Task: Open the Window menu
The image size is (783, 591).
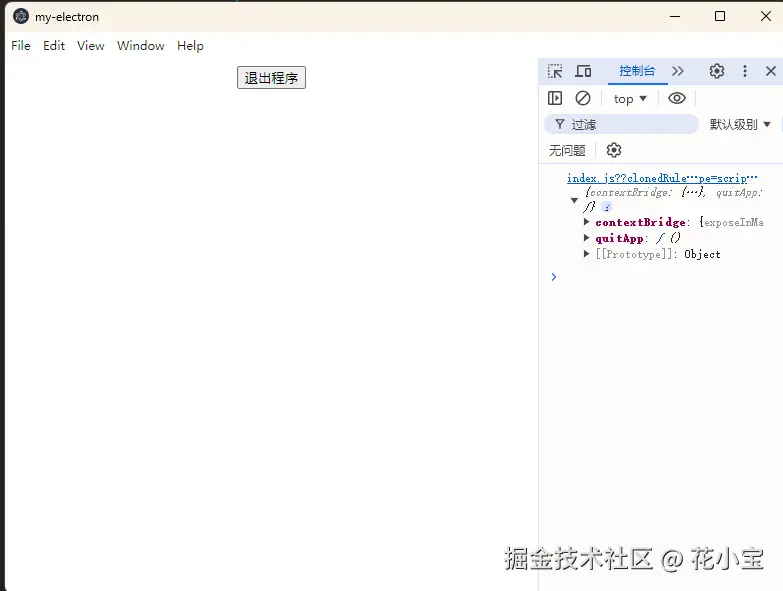Action: [141, 46]
